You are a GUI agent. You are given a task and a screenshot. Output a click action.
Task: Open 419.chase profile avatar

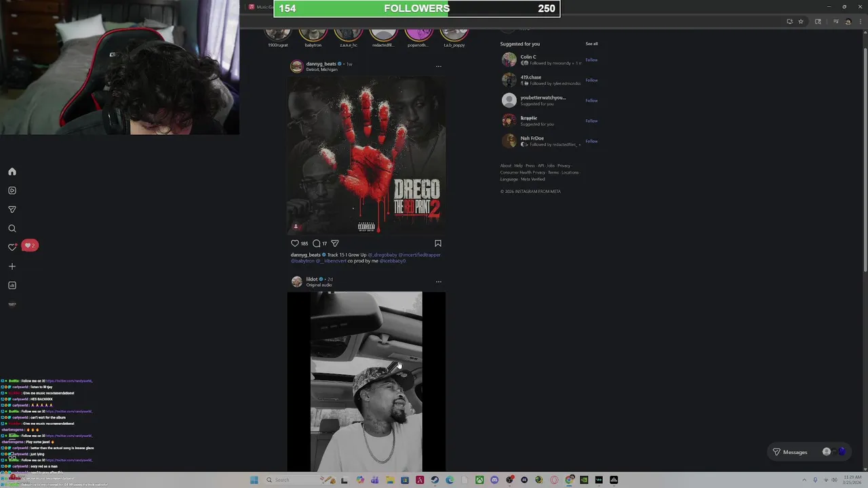509,80
